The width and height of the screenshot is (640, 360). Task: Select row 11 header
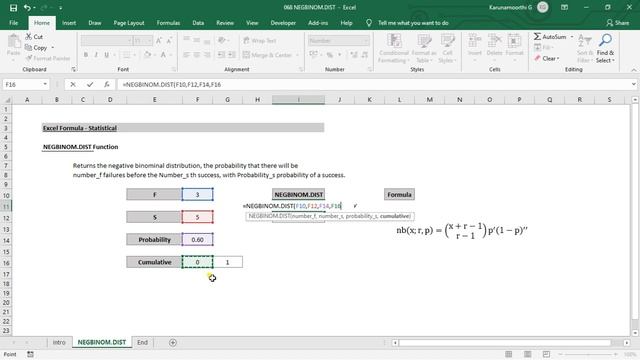(x=6, y=206)
